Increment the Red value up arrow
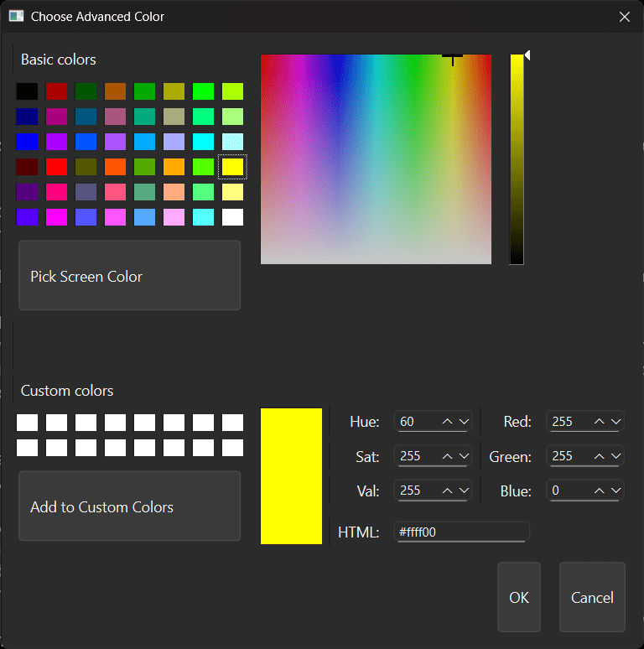The image size is (644, 649). click(600, 422)
